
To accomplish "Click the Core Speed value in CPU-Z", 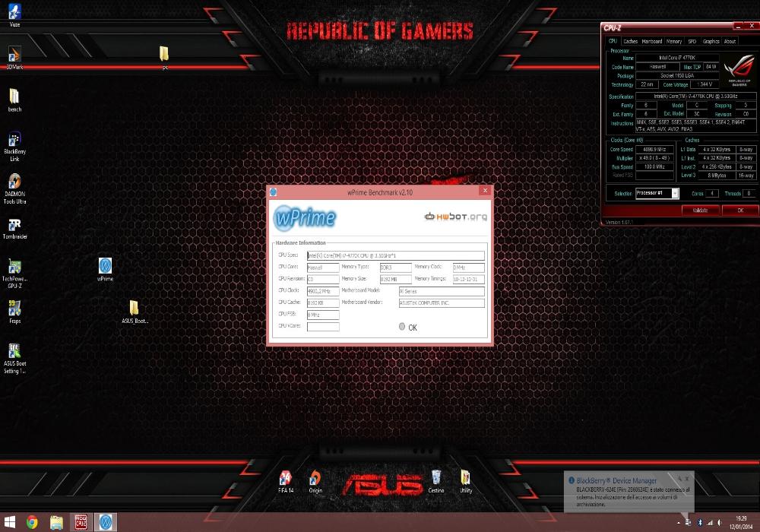I will coord(654,150).
